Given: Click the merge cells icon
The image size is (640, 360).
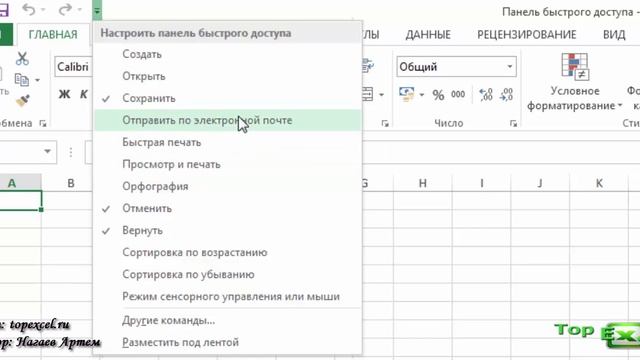Looking at the screenshot, I should click(368, 95).
